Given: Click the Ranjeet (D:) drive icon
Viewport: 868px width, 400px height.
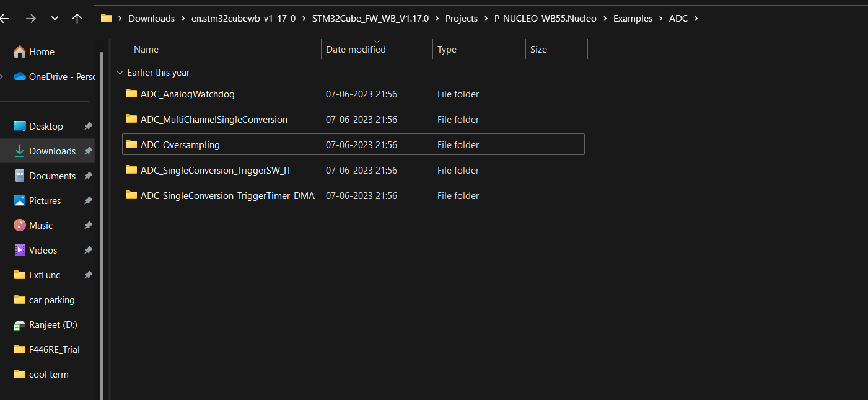Looking at the screenshot, I should tap(20, 325).
